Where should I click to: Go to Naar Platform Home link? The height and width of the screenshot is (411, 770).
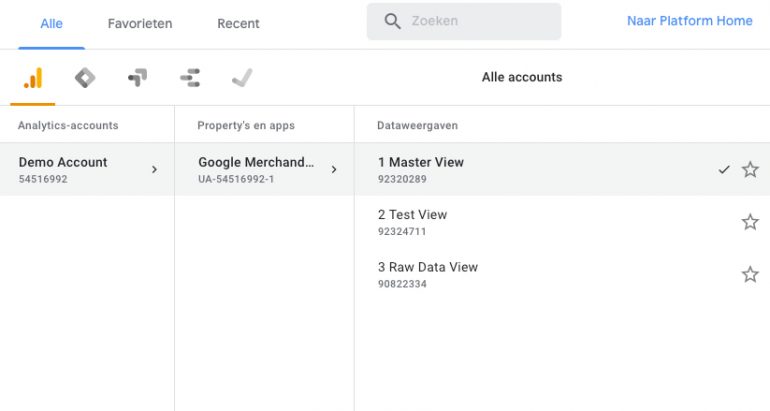click(689, 21)
